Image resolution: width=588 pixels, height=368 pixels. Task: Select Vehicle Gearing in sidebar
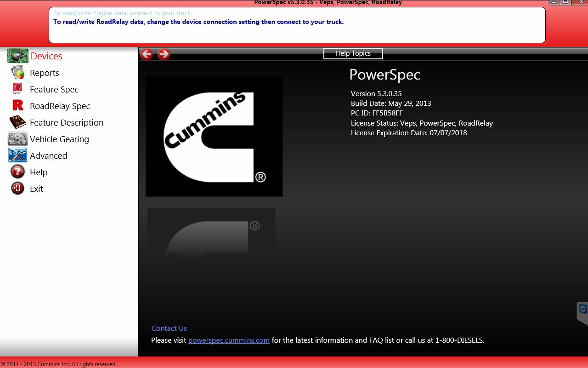[x=59, y=139]
